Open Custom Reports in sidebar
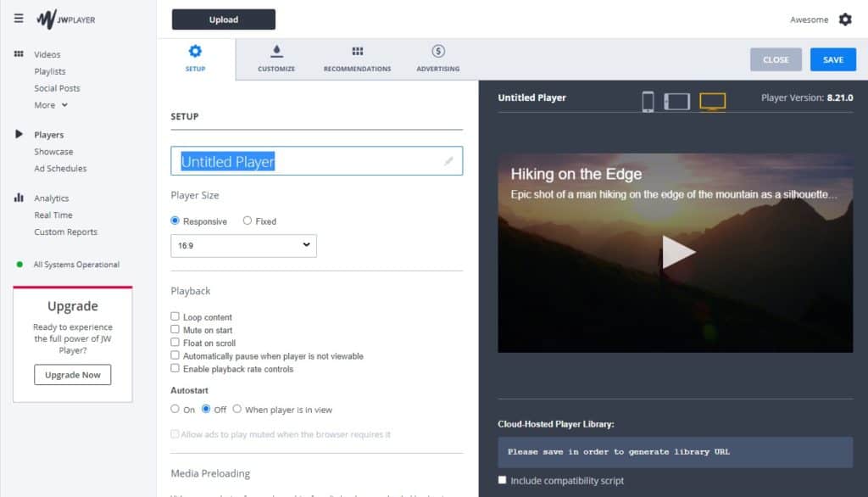868x497 pixels. click(65, 232)
